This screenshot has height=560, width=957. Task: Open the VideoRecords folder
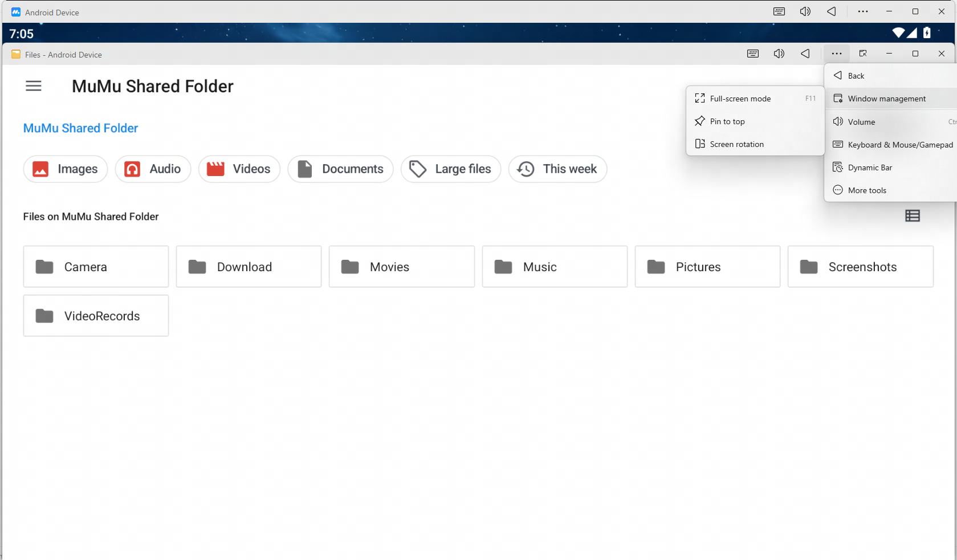[96, 316]
